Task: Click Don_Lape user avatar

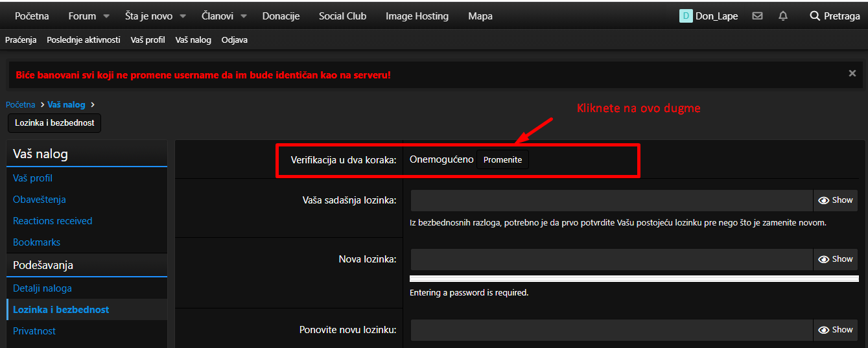Action: [x=686, y=16]
